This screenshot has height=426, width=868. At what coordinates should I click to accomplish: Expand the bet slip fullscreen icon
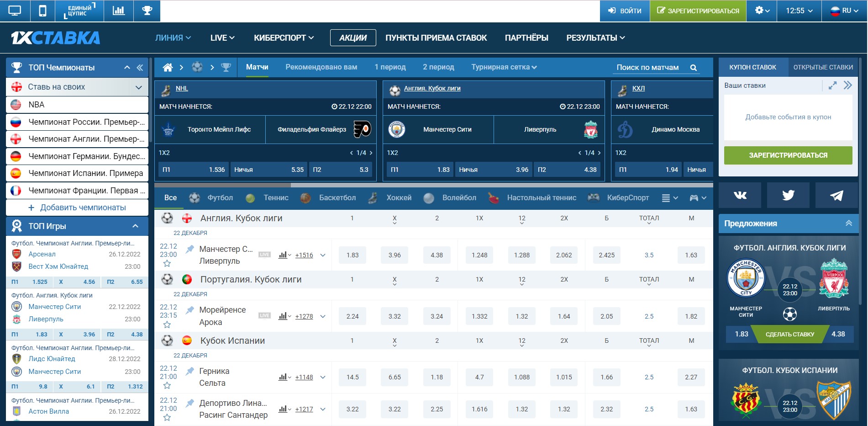click(x=833, y=85)
